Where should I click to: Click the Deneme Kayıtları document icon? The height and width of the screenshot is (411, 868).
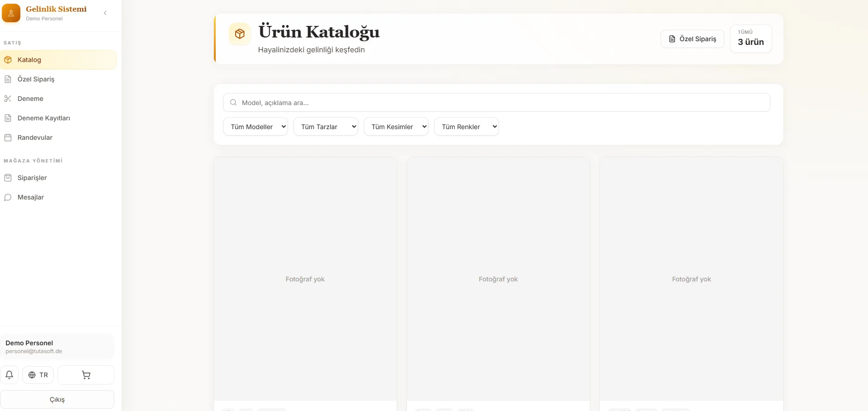coord(8,118)
